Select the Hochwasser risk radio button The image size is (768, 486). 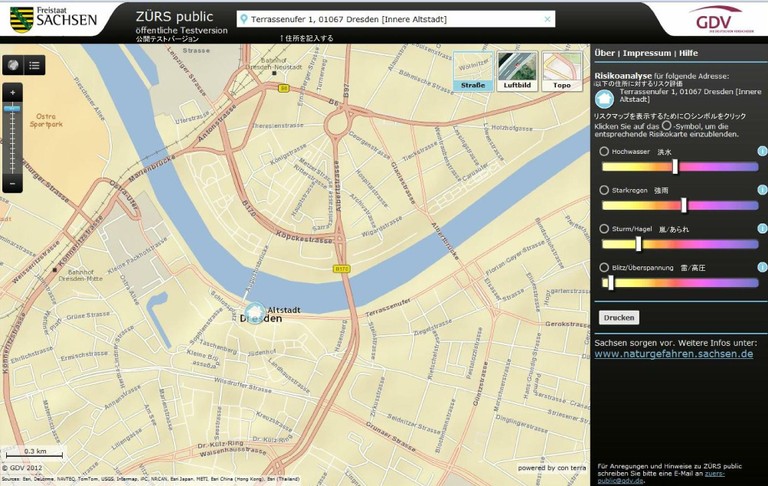click(604, 152)
